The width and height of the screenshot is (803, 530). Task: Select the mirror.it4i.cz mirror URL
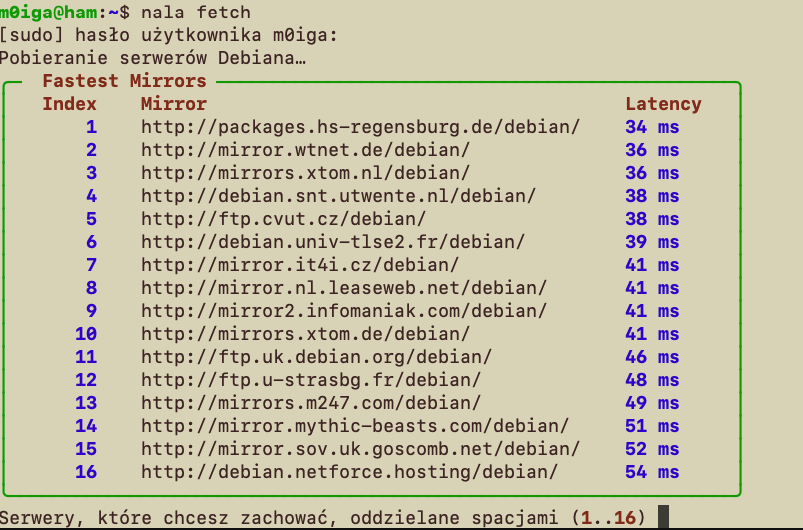click(x=300, y=265)
